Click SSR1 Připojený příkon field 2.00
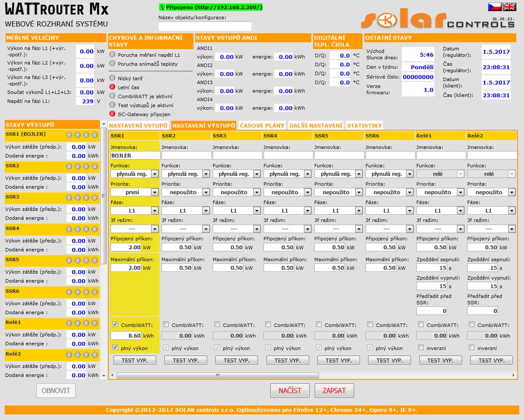This screenshot has height=420, width=524. [126, 247]
